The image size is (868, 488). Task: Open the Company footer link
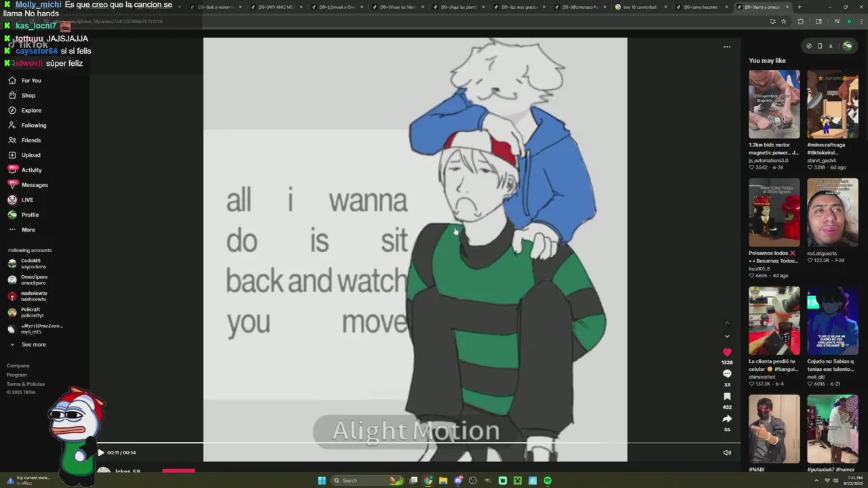pyautogui.click(x=18, y=366)
